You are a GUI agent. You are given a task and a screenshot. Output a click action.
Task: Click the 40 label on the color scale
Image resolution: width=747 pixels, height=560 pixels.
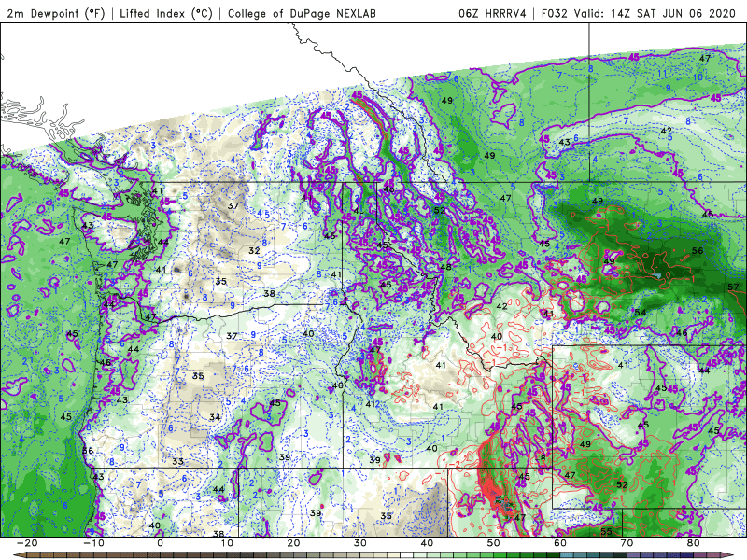pyautogui.click(x=427, y=543)
